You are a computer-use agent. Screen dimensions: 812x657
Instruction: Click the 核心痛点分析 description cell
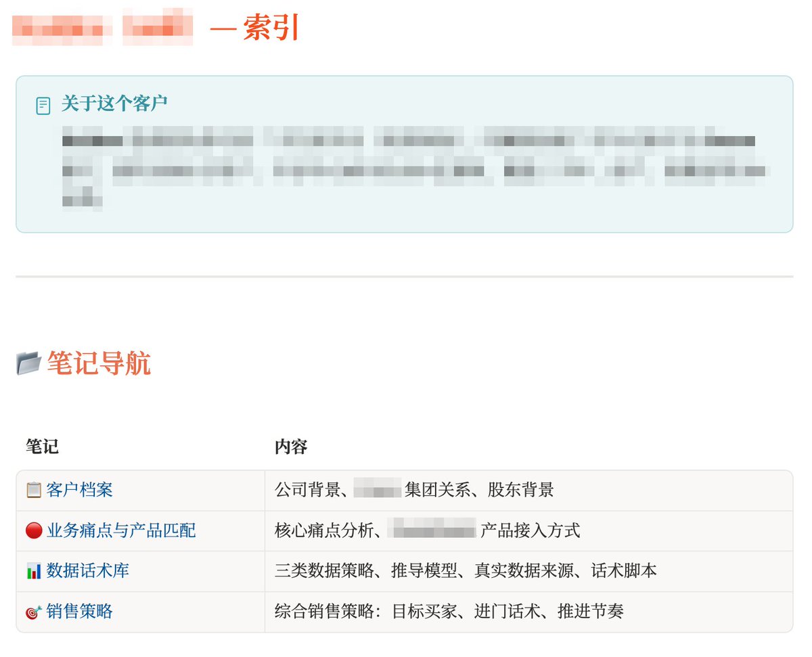pyautogui.click(x=528, y=530)
